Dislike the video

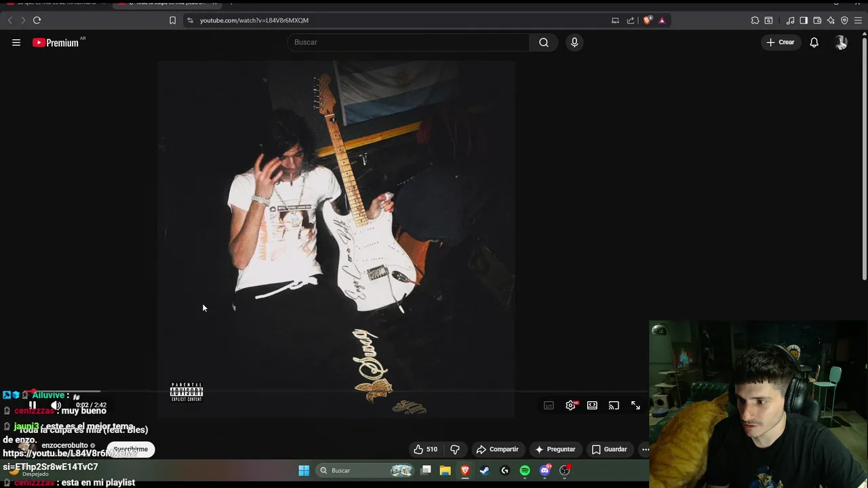pos(455,449)
